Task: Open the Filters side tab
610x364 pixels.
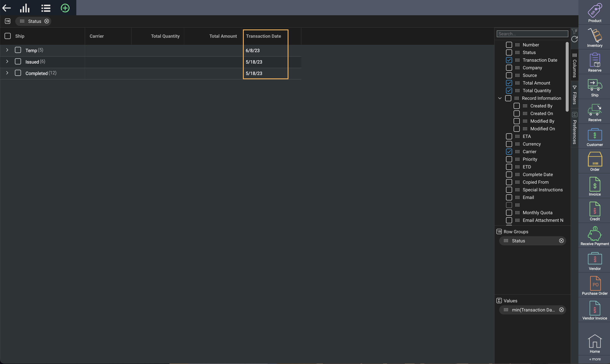Action: (x=574, y=95)
